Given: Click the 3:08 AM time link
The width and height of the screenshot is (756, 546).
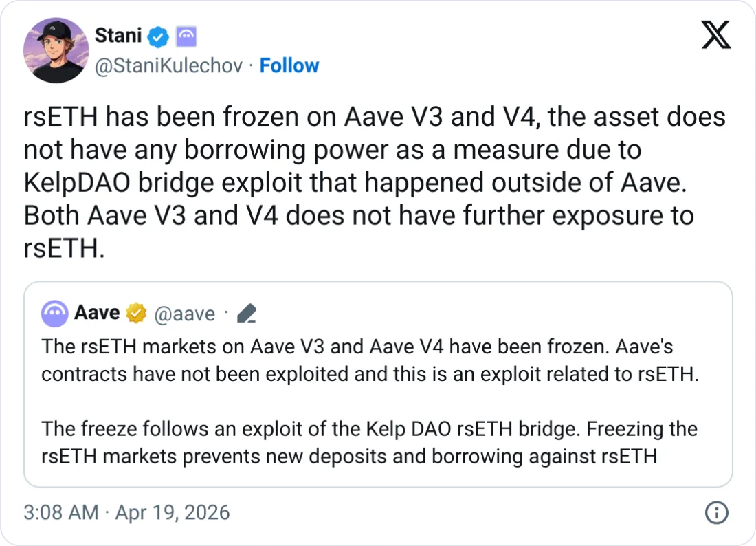Looking at the screenshot, I should coord(61,512).
